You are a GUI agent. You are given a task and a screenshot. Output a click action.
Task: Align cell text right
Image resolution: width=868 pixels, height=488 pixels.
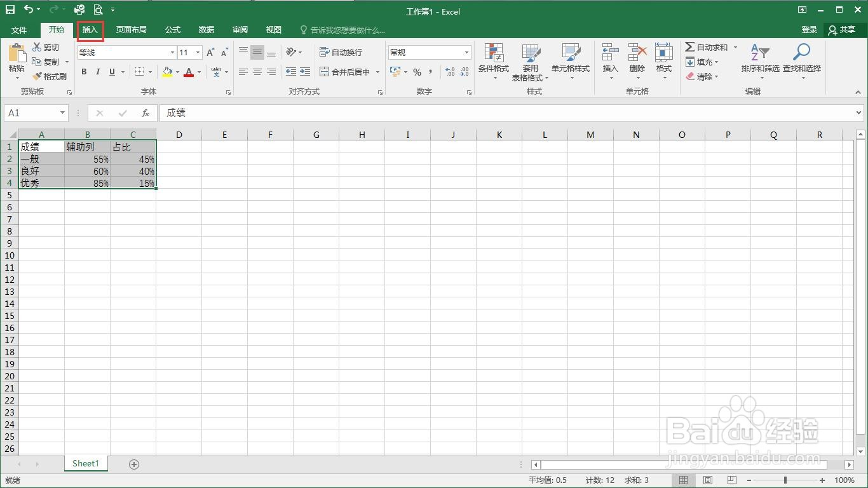click(271, 72)
